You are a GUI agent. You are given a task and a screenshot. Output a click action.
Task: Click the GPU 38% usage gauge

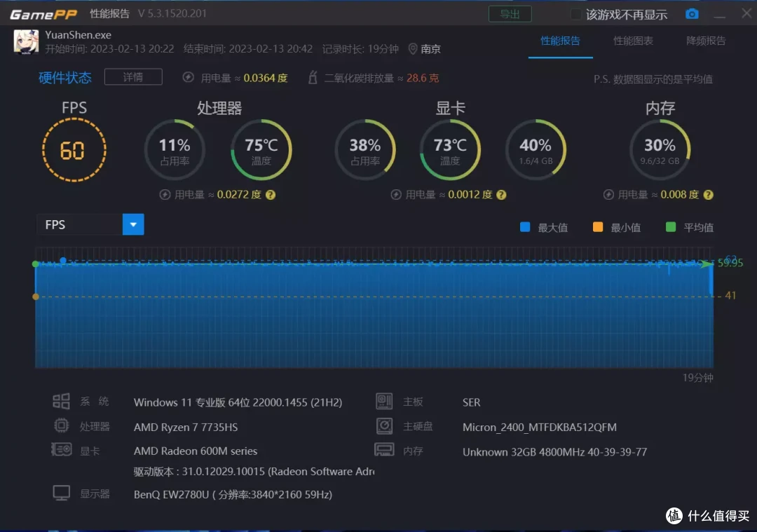[365, 150]
